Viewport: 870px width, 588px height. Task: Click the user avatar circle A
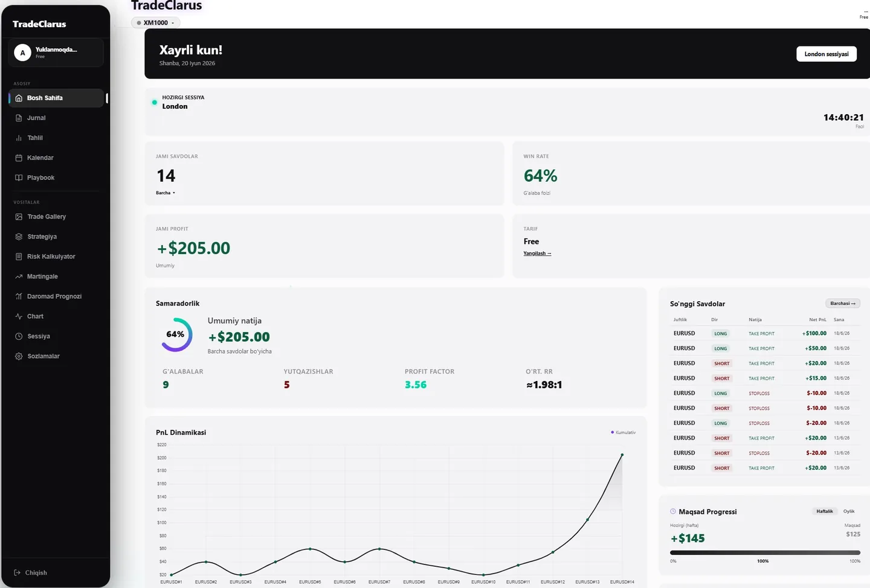click(23, 53)
